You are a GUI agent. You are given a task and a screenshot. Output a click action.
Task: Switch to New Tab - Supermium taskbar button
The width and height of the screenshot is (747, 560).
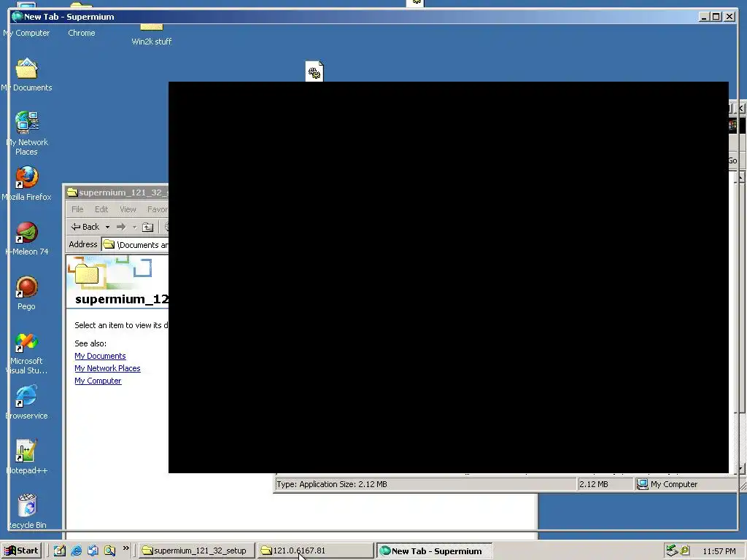click(435, 551)
